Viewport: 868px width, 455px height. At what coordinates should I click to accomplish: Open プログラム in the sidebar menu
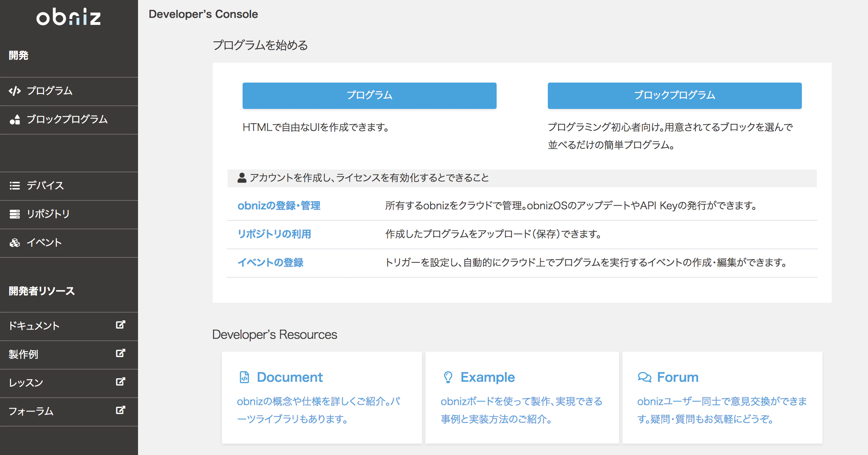click(69, 91)
